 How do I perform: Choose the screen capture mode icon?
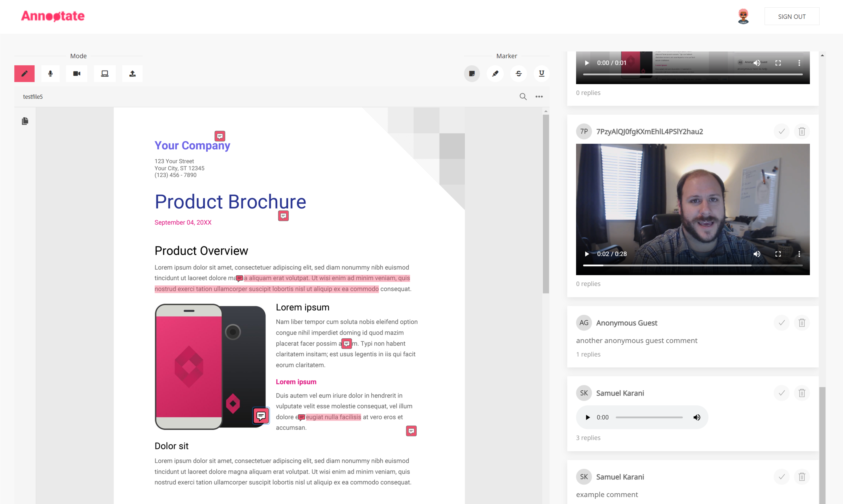105,74
